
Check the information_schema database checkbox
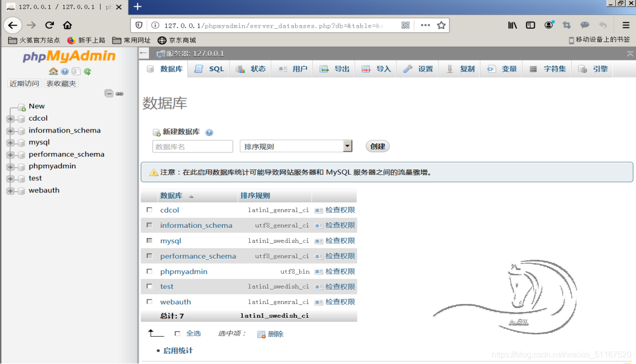tap(149, 225)
